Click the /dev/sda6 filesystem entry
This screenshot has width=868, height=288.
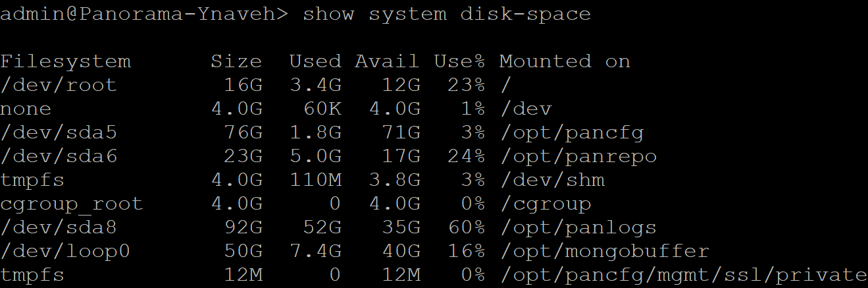coord(59,156)
